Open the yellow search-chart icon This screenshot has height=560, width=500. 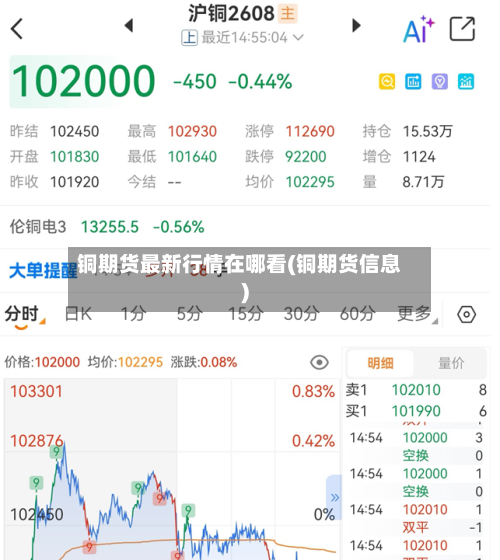tap(387, 81)
